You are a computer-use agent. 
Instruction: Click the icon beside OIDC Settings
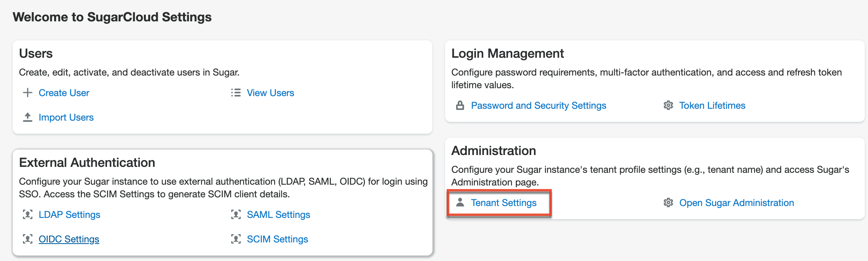coord(28,239)
